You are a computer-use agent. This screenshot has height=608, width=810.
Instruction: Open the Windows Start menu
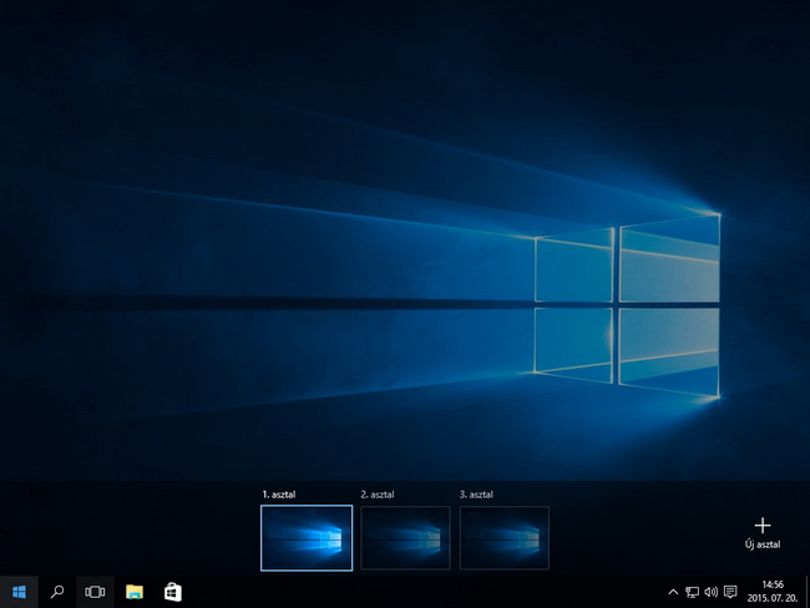[x=19, y=592]
